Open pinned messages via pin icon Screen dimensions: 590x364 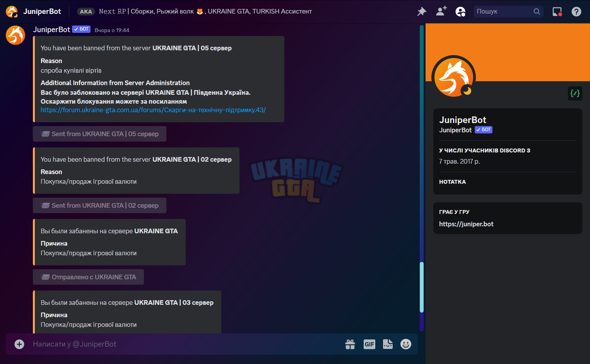pyautogui.click(x=422, y=12)
